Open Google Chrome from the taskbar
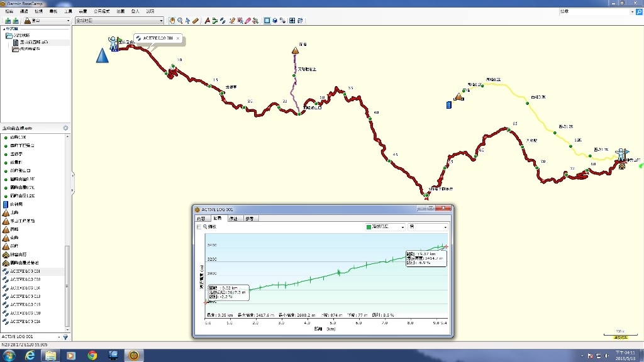Viewport: 644px width, 362px height. [92, 356]
